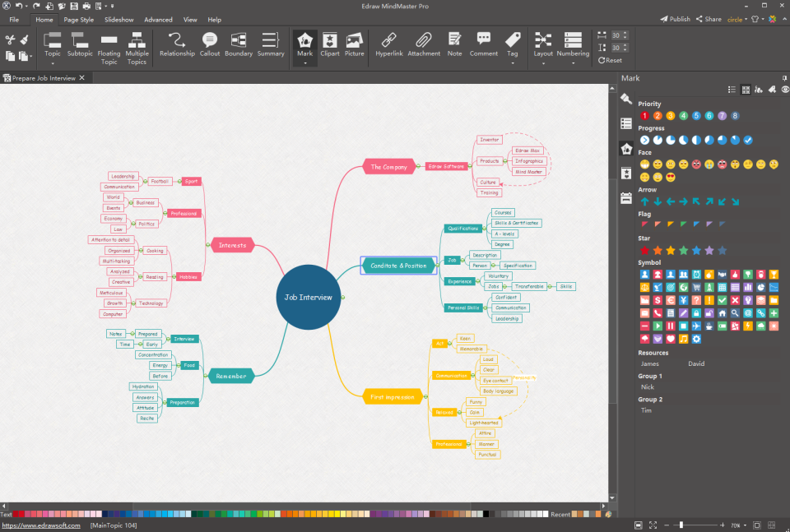Pin the Mark panel

click(784, 78)
